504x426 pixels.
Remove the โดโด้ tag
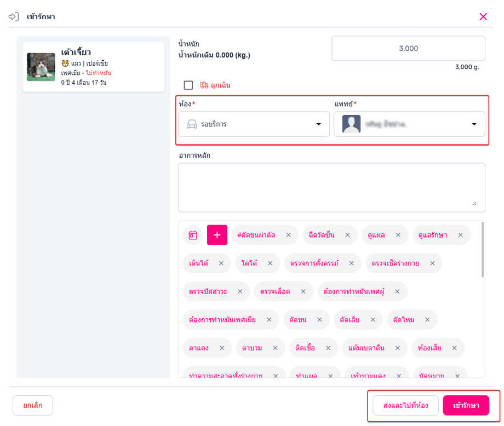point(270,263)
